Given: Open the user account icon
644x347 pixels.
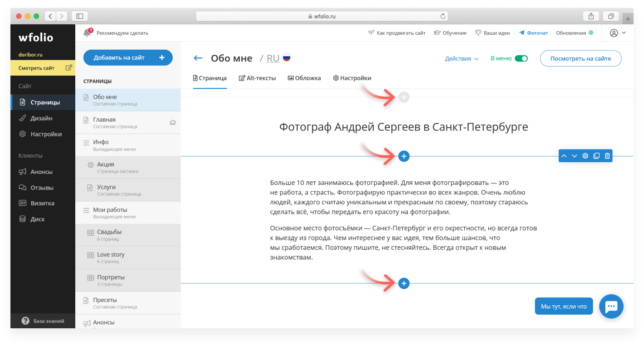Looking at the screenshot, I should [614, 33].
